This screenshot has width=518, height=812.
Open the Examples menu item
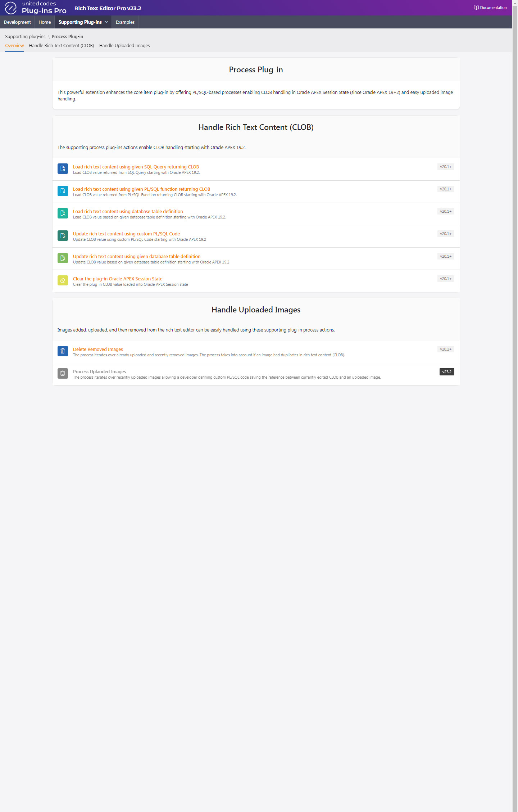(125, 22)
